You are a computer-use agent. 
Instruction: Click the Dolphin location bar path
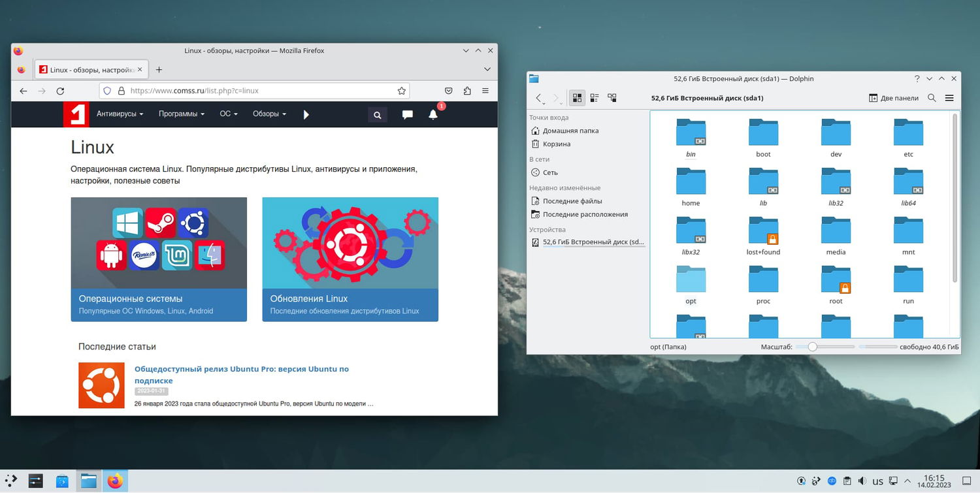pyautogui.click(x=708, y=98)
